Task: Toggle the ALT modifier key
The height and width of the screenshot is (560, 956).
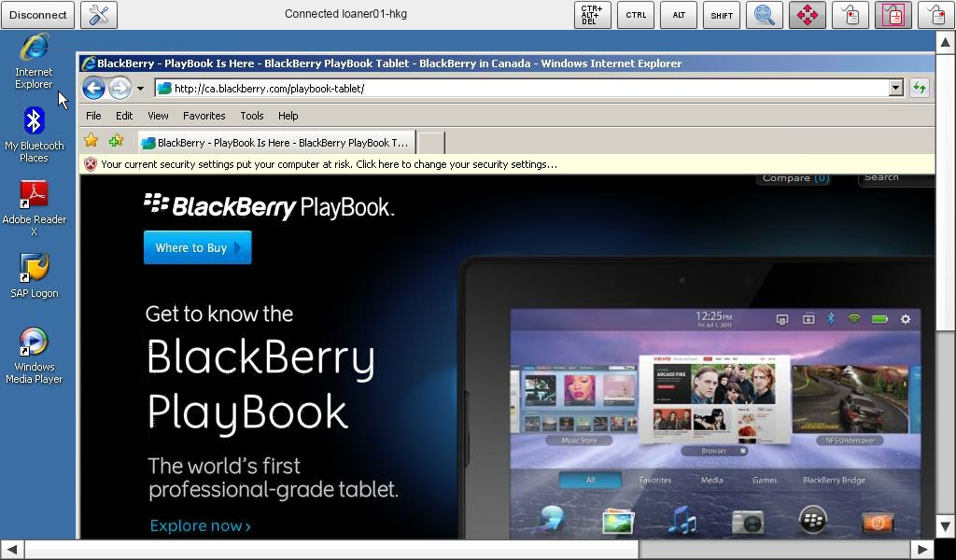Action: pyautogui.click(x=679, y=15)
